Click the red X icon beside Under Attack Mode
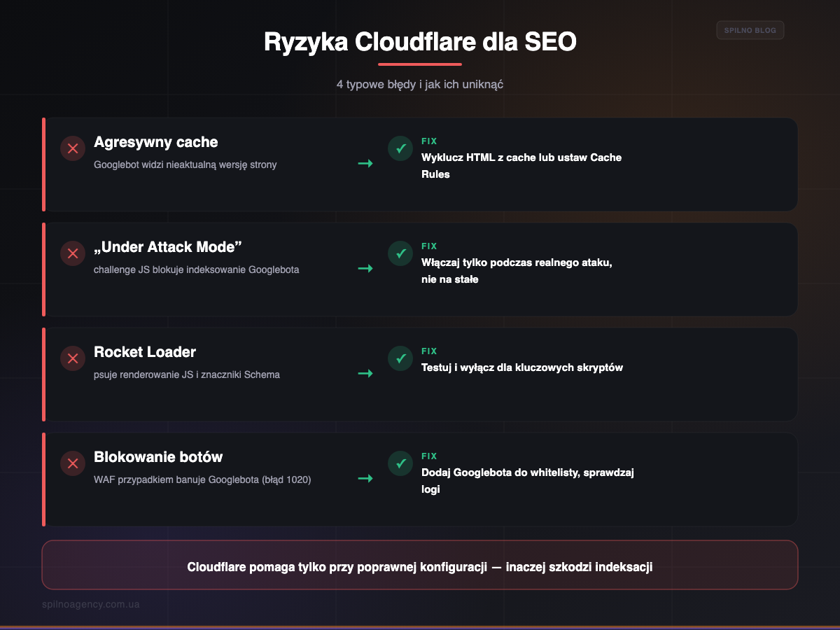840x630 pixels. click(73, 253)
